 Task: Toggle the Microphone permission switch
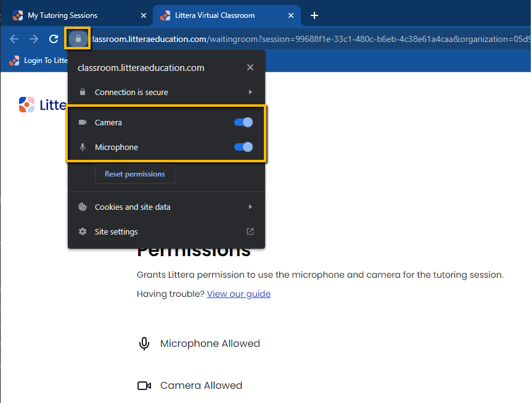243,147
